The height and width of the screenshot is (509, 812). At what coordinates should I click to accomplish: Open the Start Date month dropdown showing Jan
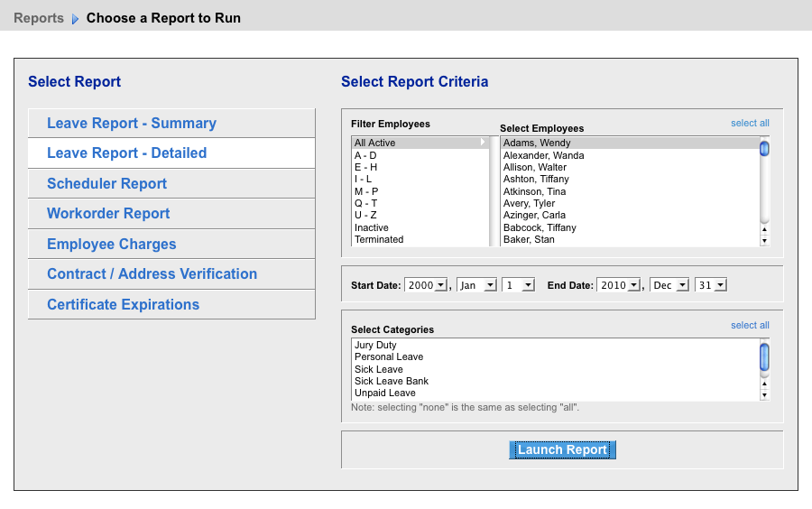pyautogui.click(x=477, y=285)
